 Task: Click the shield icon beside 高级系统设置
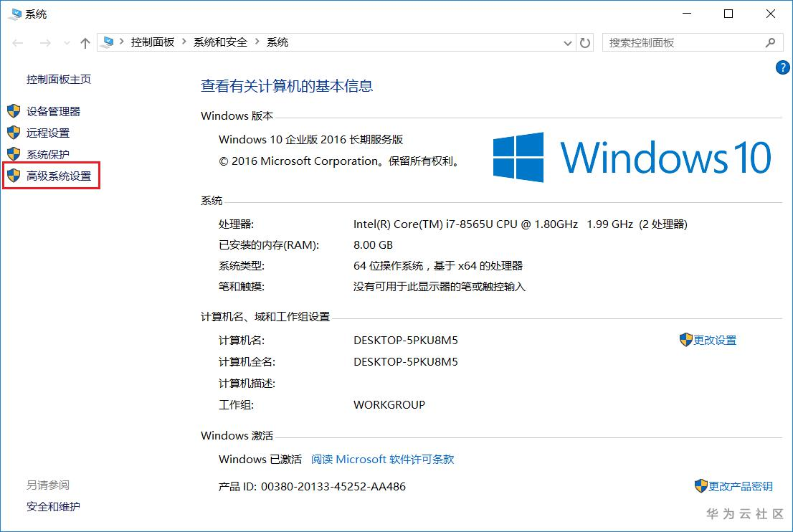[14, 176]
